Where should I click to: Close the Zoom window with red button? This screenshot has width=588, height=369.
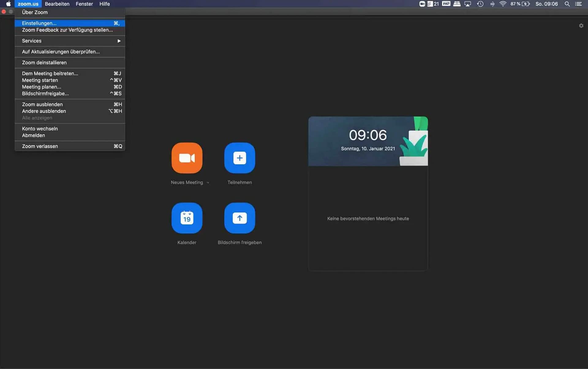4,12
